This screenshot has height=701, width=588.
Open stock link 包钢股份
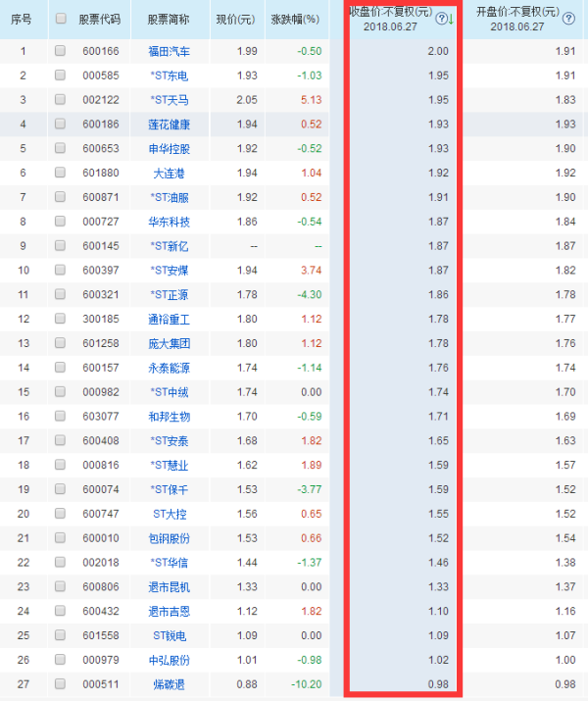tap(169, 538)
